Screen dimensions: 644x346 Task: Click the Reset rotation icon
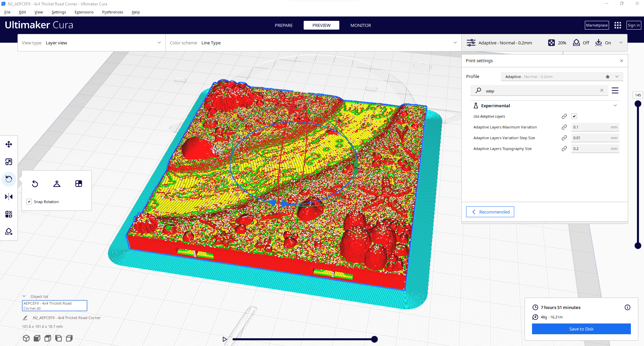point(35,184)
